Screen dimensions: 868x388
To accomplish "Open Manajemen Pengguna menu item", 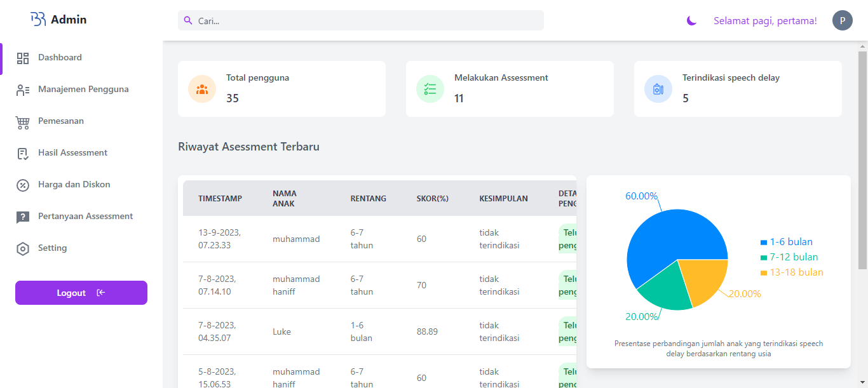I will pyautogui.click(x=83, y=90).
